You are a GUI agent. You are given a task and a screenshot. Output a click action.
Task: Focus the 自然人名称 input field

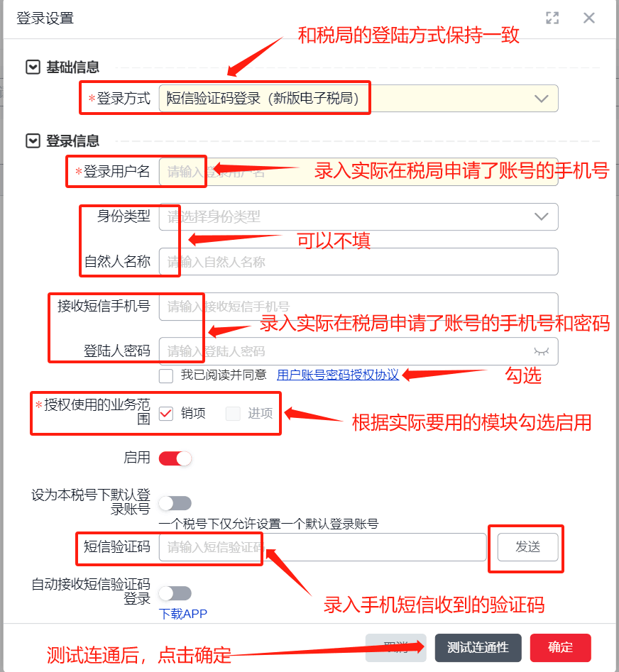pos(358,261)
